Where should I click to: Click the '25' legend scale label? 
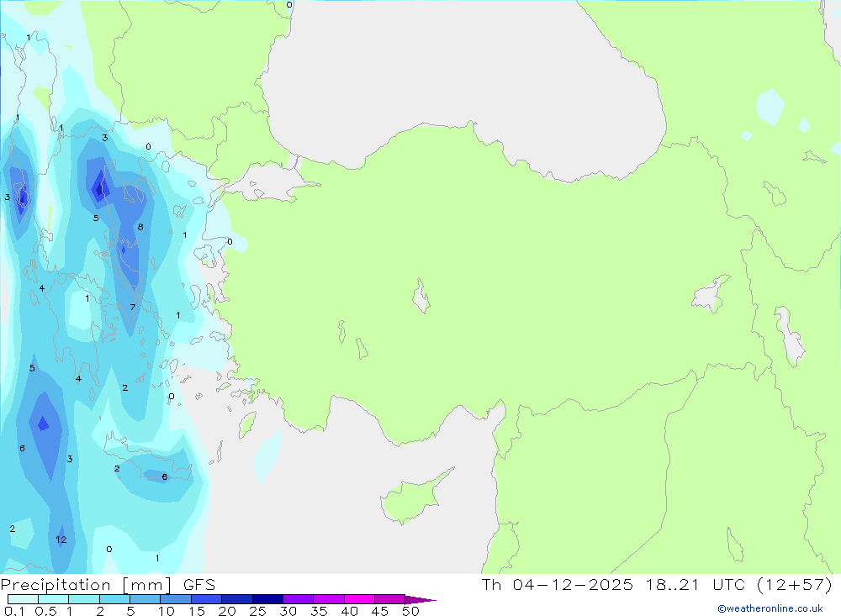point(257,611)
